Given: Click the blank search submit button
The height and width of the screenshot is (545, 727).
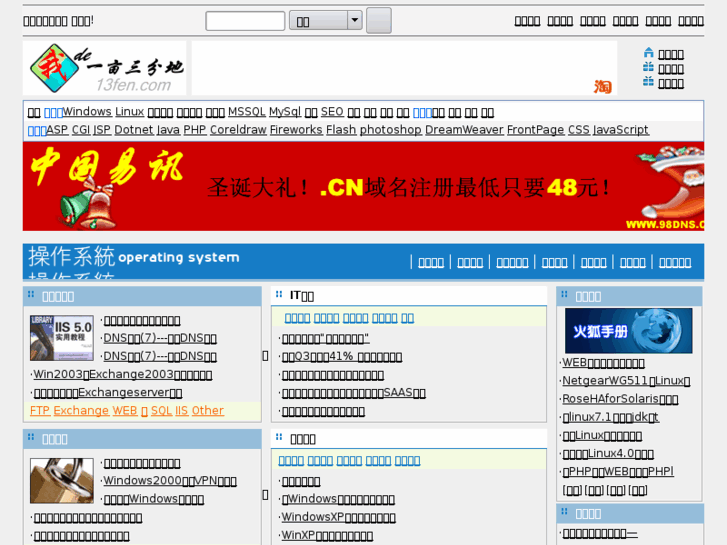Looking at the screenshot, I should 379,20.
